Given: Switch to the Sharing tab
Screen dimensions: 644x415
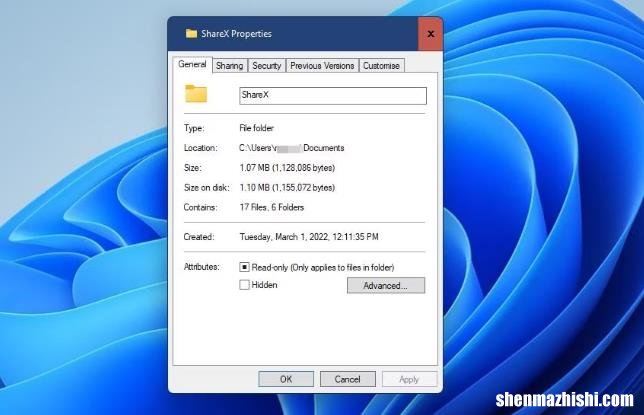Looking at the screenshot, I should (x=230, y=66).
